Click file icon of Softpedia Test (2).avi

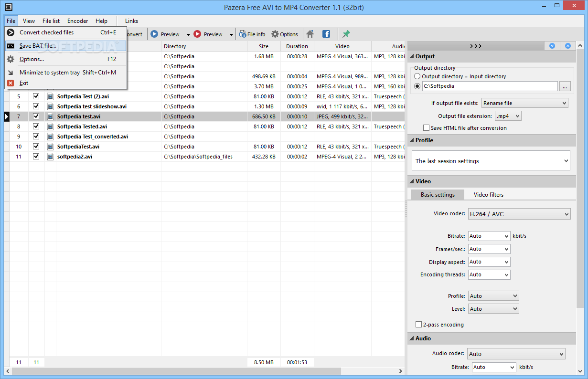tap(50, 96)
